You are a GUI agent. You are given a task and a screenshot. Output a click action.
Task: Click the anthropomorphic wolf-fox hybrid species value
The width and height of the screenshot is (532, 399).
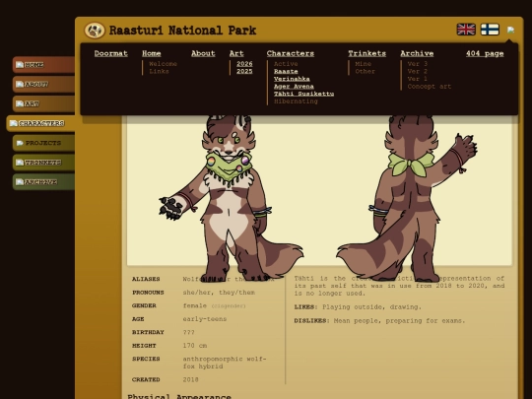pos(225,363)
